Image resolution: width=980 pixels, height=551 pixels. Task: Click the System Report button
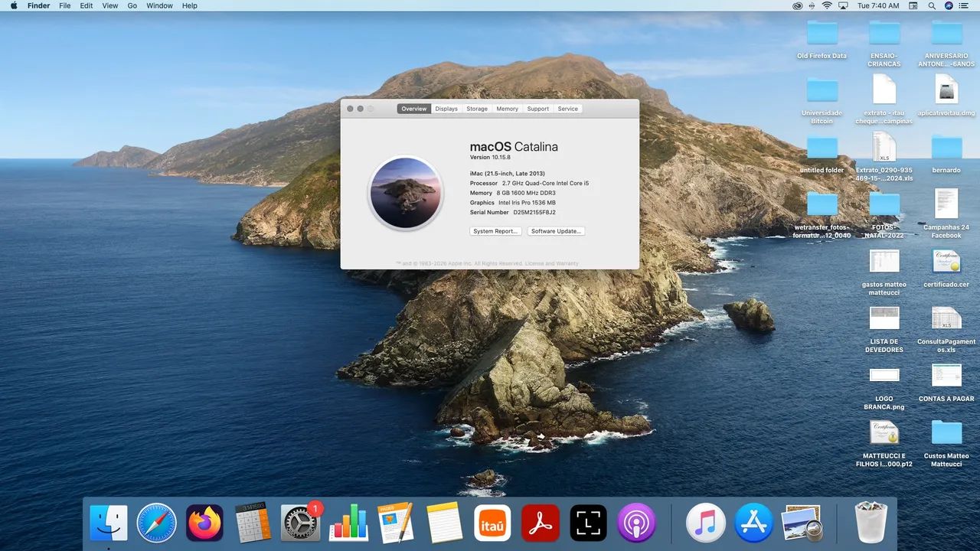[495, 231]
